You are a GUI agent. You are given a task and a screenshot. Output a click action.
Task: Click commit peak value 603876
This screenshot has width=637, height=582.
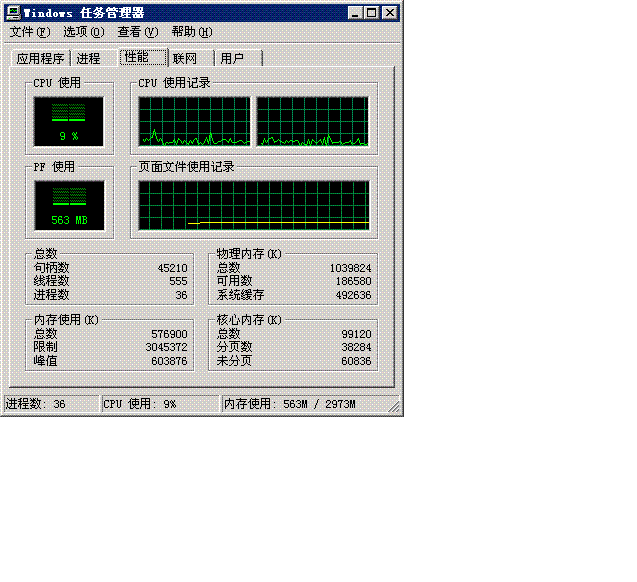169,361
